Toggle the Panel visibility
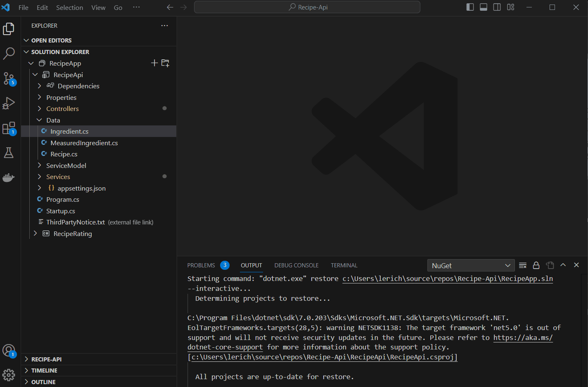Image resolution: width=588 pixels, height=387 pixels. [484, 7]
